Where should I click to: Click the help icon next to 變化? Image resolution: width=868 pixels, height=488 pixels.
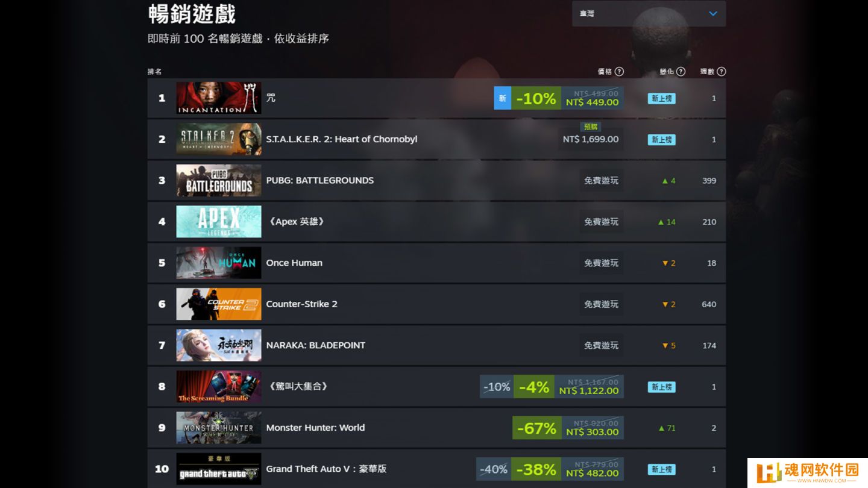point(681,72)
